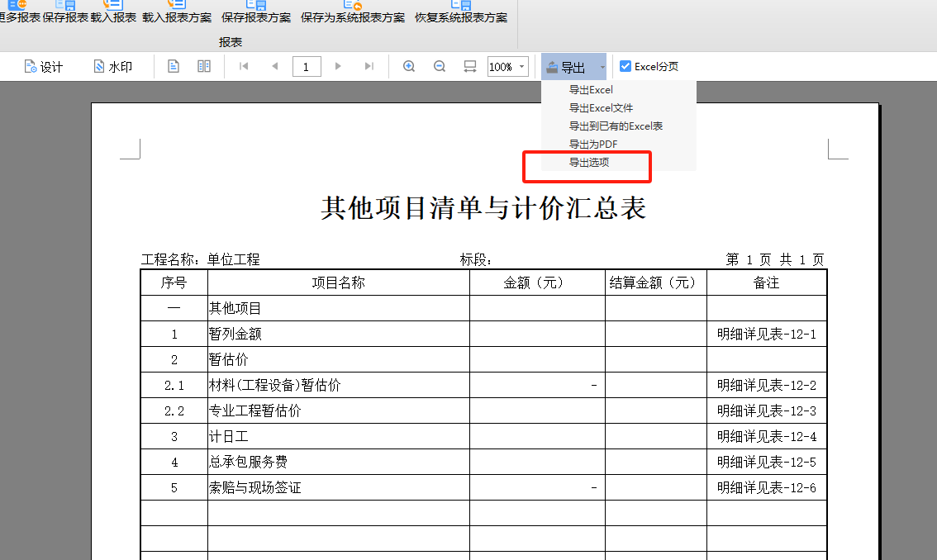Click the 标段: label
Screen dimensions: 937x560
pyautogui.click(x=476, y=259)
